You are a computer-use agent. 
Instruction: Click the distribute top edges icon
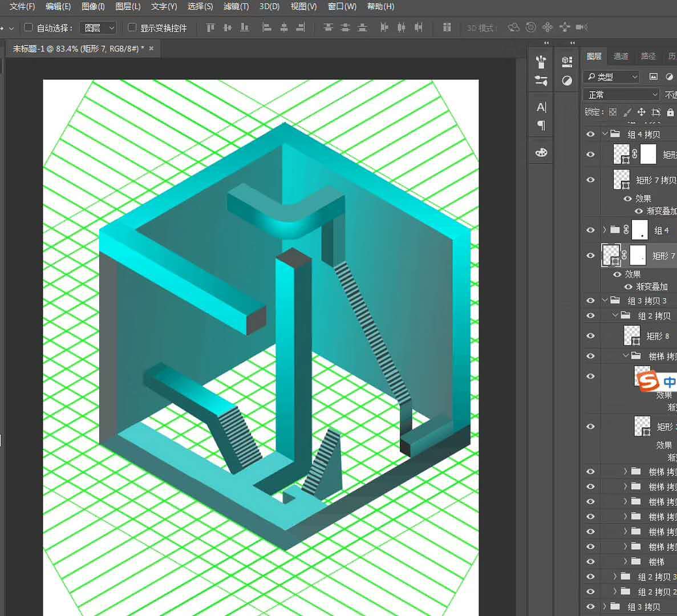click(x=328, y=27)
